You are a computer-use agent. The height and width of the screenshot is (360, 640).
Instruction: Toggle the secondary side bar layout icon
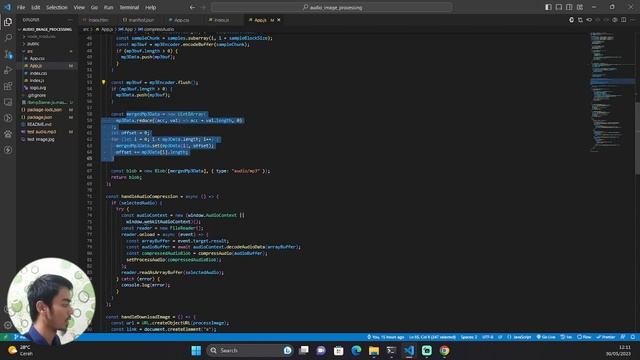(x=569, y=7)
